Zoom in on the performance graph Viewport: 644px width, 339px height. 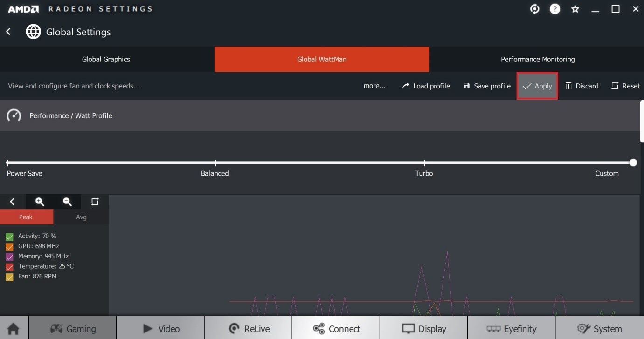pyautogui.click(x=40, y=201)
